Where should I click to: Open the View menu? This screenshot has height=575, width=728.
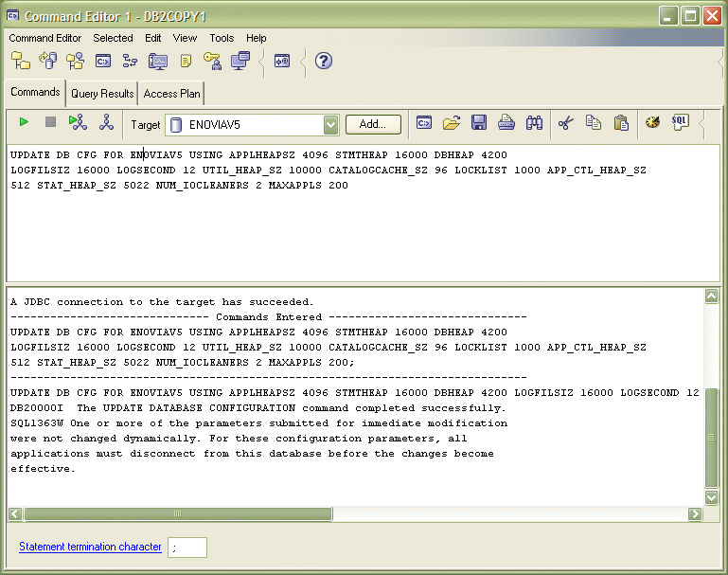[x=185, y=38]
